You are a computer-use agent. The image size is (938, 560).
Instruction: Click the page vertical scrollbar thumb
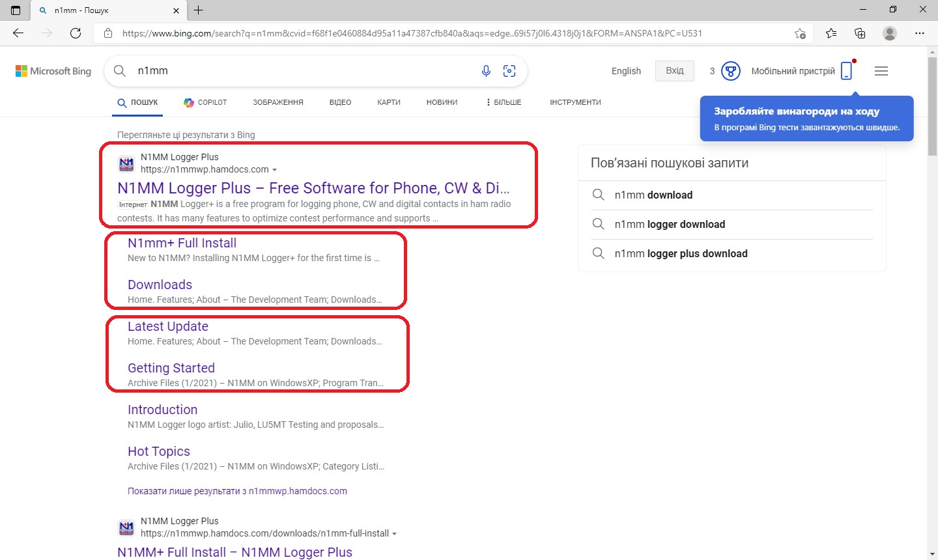[932, 107]
